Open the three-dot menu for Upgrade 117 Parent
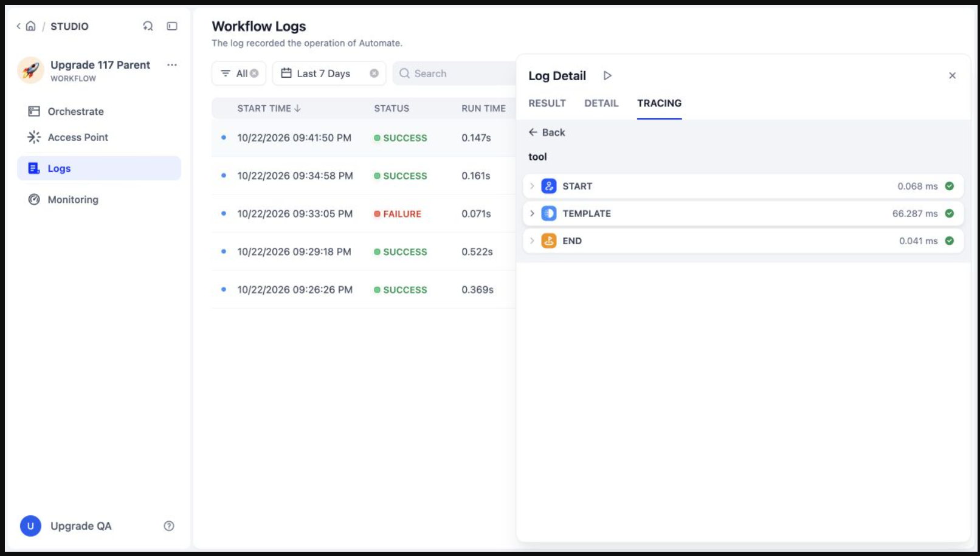980x556 pixels. click(172, 65)
